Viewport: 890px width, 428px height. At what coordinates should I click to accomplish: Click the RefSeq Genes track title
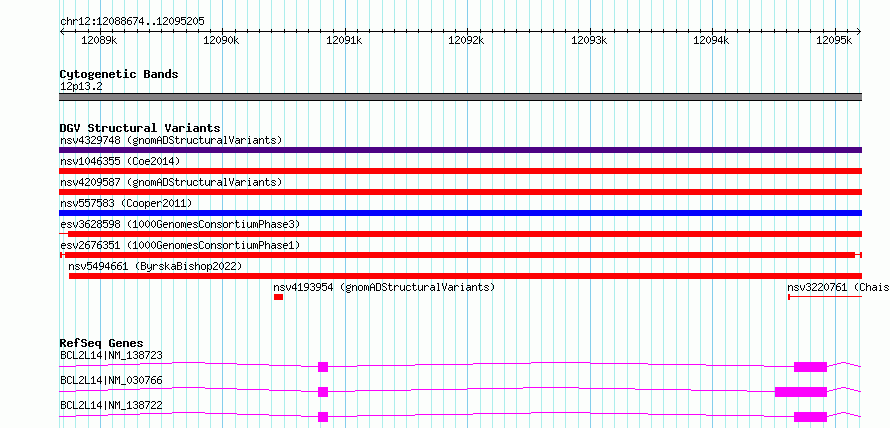[x=101, y=343]
